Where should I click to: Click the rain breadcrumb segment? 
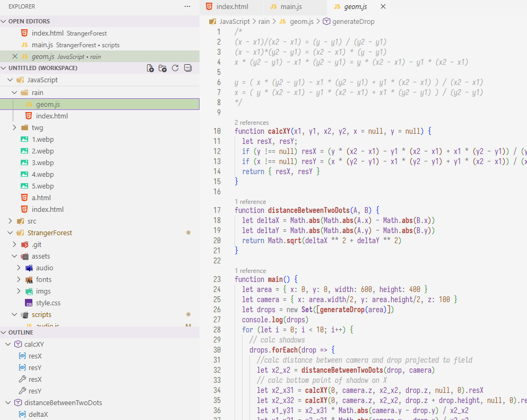(264, 22)
